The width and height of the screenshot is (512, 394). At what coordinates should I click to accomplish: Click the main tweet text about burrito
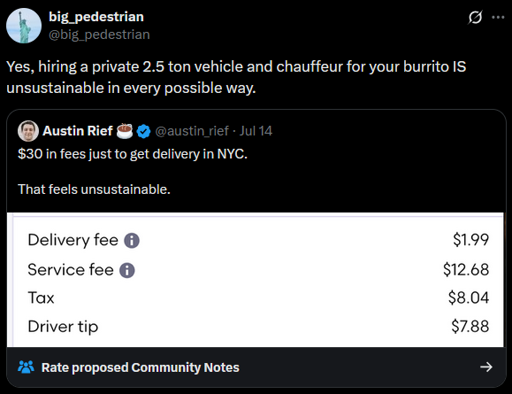click(236, 77)
